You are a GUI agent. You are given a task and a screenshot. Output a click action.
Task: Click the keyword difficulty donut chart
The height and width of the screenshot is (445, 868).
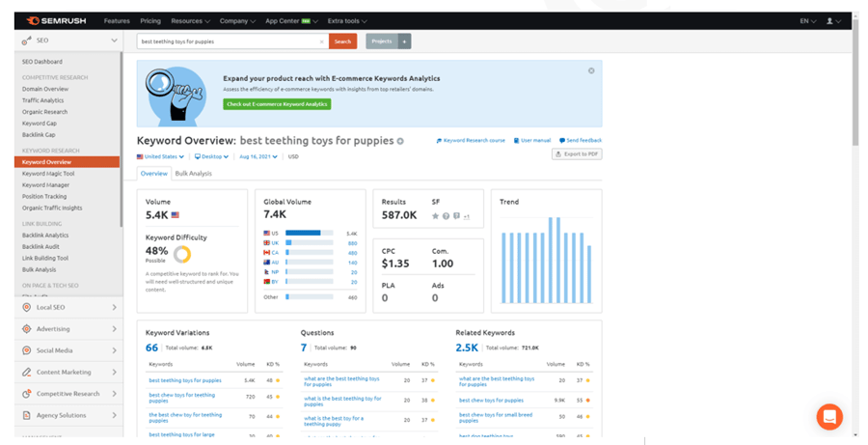[x=182, y=255]
